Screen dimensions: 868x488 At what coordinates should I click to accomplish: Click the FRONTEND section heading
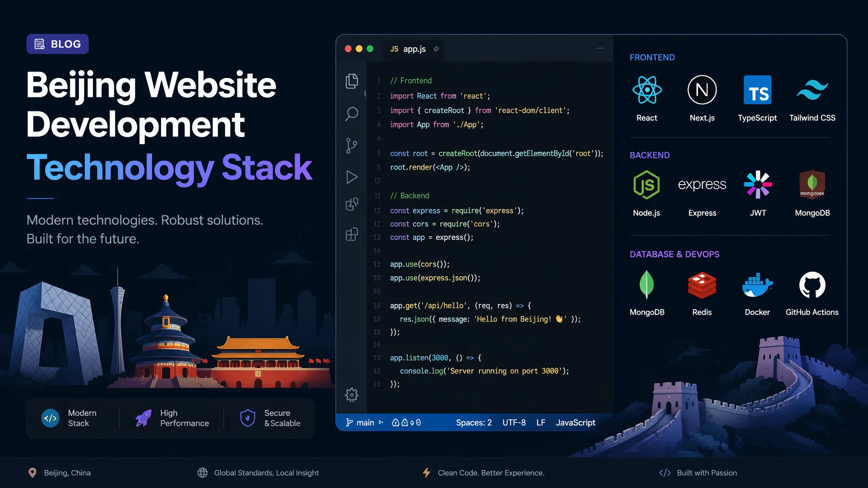pyautogui.click(x=652, y=58)
